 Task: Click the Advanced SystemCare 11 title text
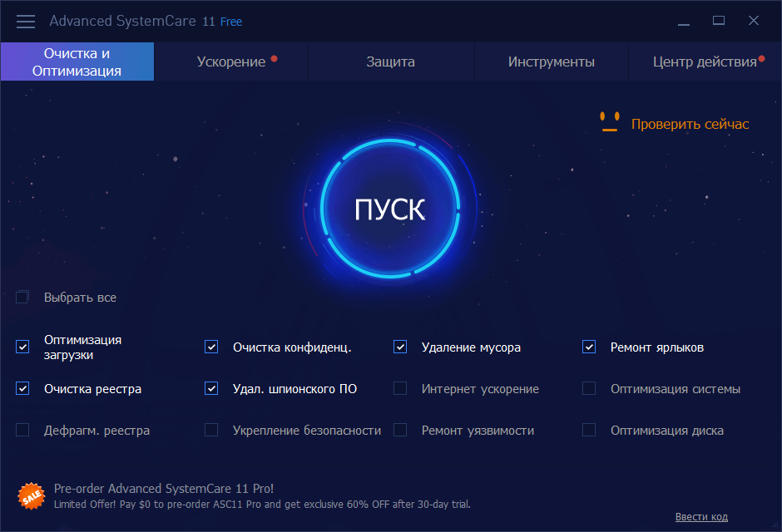click(x=132, y=22)
